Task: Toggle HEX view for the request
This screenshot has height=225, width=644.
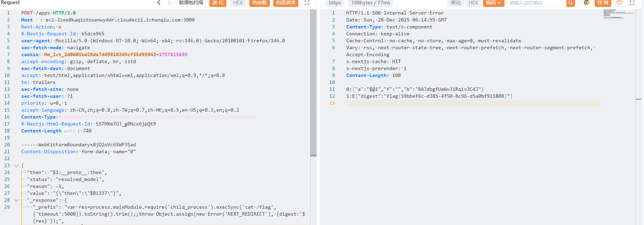Action: pos(238,3)
